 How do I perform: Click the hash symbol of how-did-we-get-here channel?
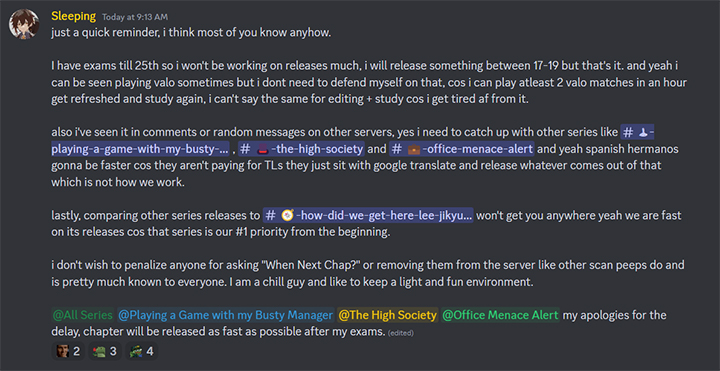[271, 215]
